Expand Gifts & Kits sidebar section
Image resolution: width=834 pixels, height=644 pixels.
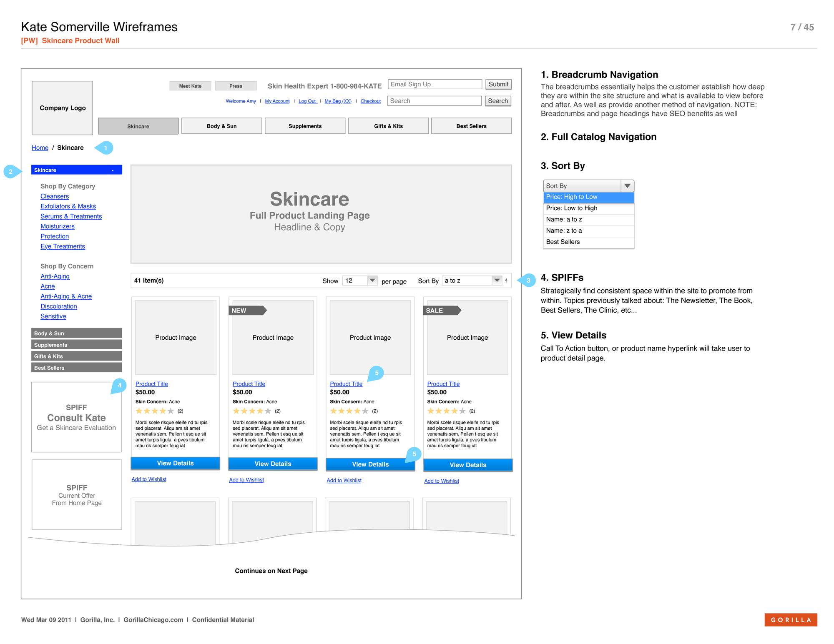pos(76,356)
